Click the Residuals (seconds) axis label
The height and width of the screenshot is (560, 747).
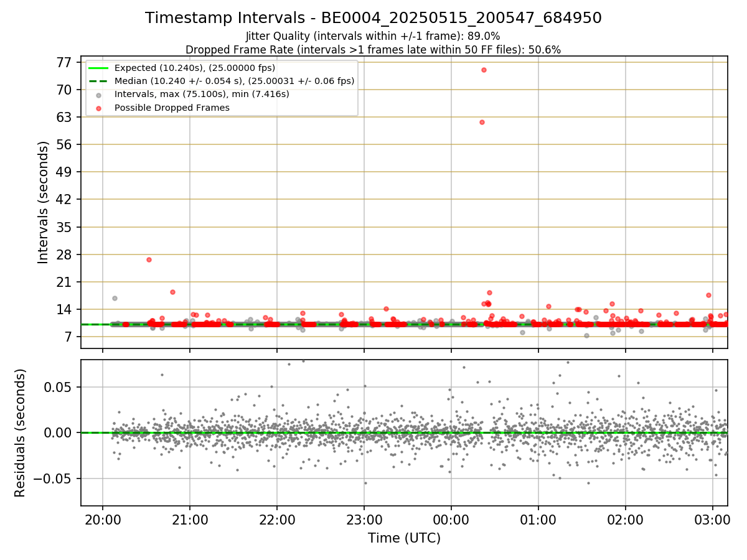pyautogui.click(x=20, y=432)
